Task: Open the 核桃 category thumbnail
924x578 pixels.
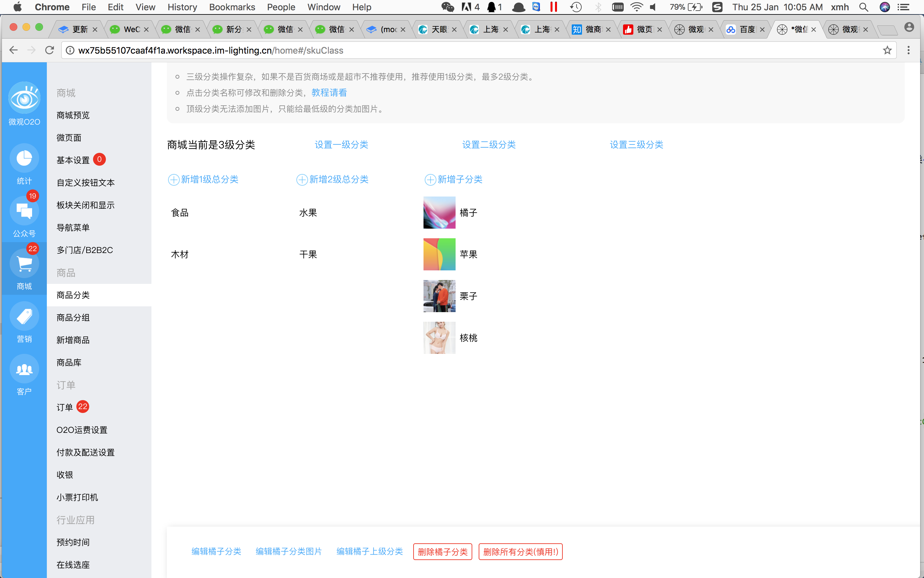Action: 440,337
